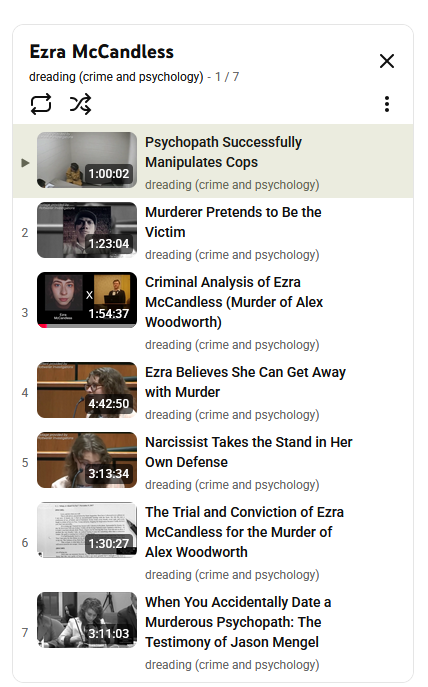Click the now-playing triangle indicator
The image size is (428, 687).
(25, 163)
